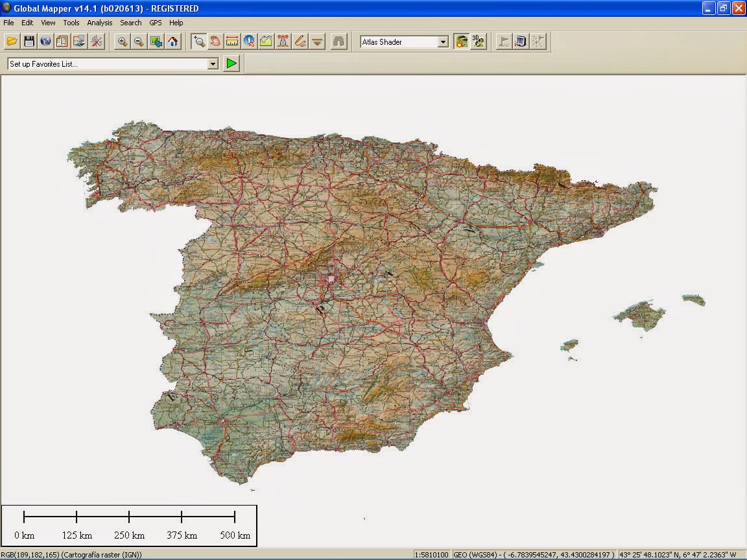The width and height of the screenshot is (747, 560).
Task: Toggle Zoom In mode on the toolbar
Action: coord(123,40)
